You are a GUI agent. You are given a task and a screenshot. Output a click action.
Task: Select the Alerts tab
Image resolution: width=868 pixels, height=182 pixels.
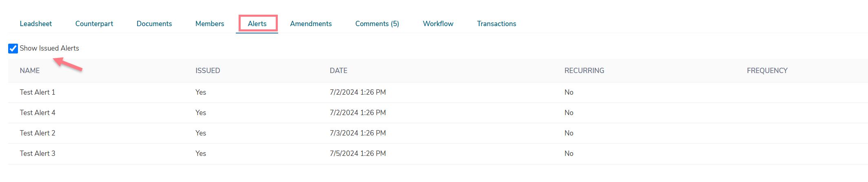[x=257, y=24]
